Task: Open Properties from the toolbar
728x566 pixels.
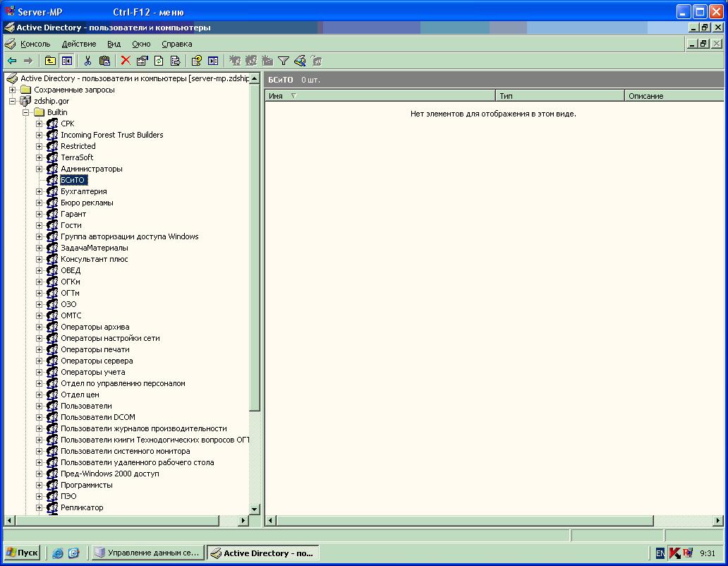Action: coord(142,61)
